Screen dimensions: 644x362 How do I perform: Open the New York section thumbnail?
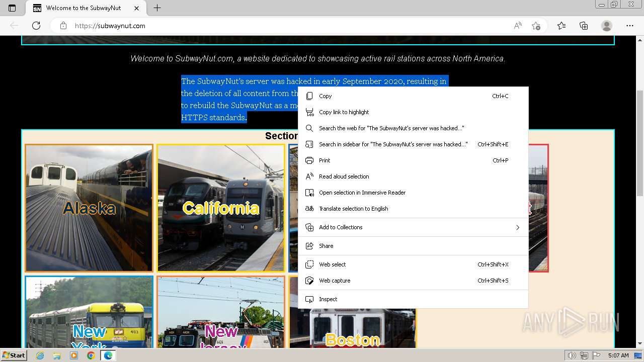(x=89, y=312)
